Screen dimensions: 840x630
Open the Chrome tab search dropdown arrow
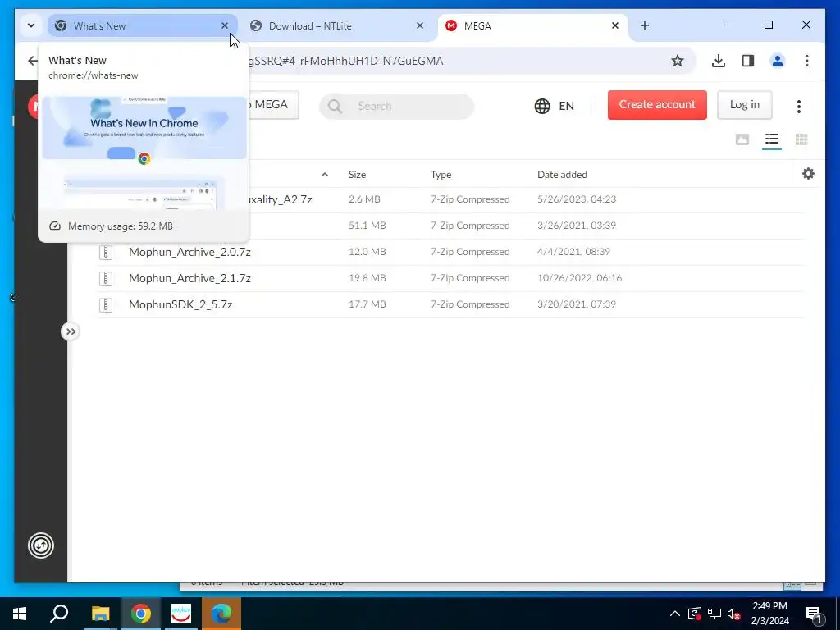tap(31, 25)
